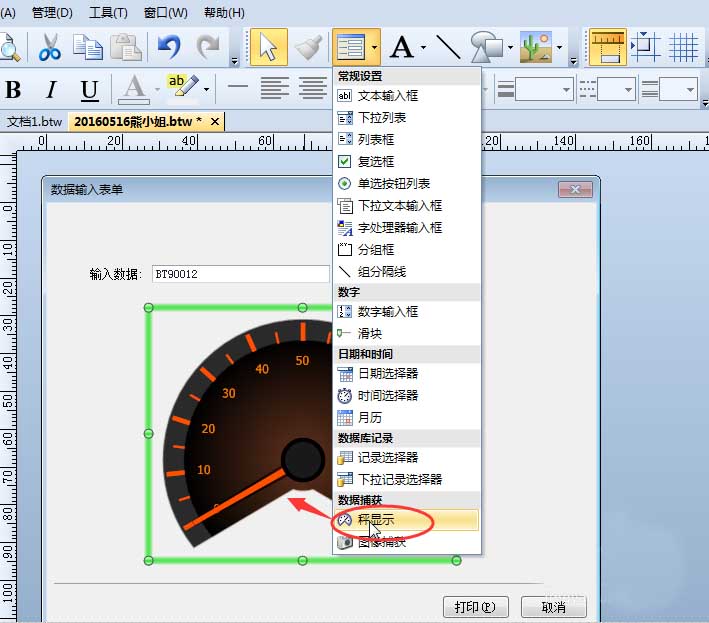709x623 pixels.
Task: Choose 复选框 checkbox control entry
Action: (407, 161)
